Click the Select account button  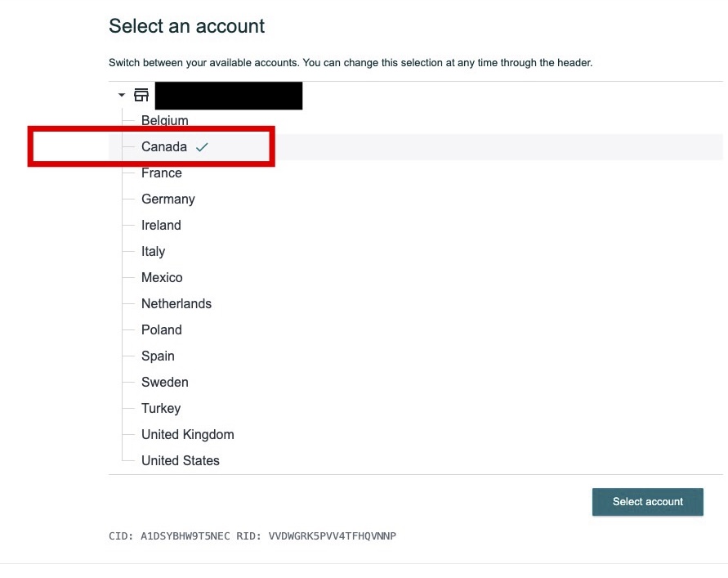pos(648,502)
